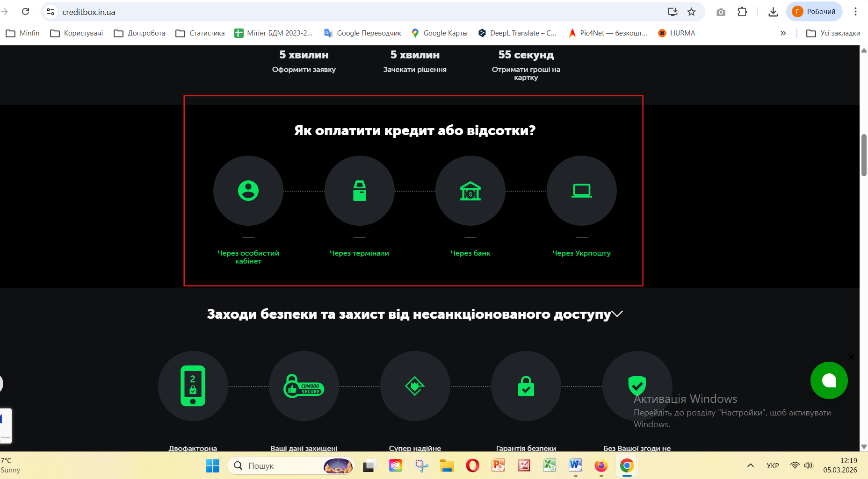This screenshot has height=479, width=868.
Task: Open Firefox from the taskbar
Action: 601,465
